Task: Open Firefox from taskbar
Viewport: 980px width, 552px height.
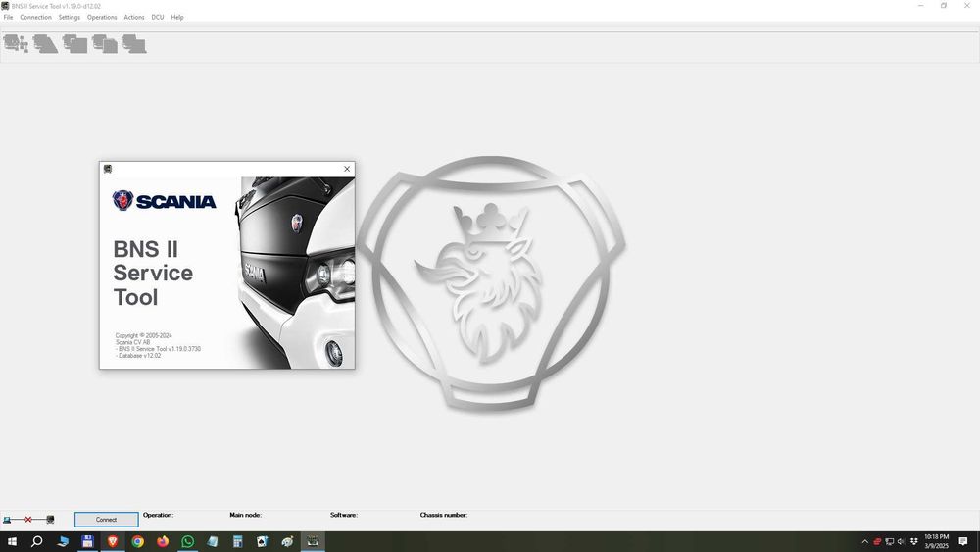Action: click(163, 541)
